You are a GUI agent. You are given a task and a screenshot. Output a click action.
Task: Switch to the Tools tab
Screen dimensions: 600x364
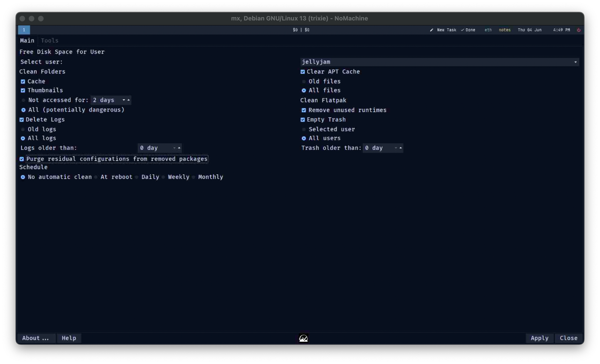(x=49, y=41)
